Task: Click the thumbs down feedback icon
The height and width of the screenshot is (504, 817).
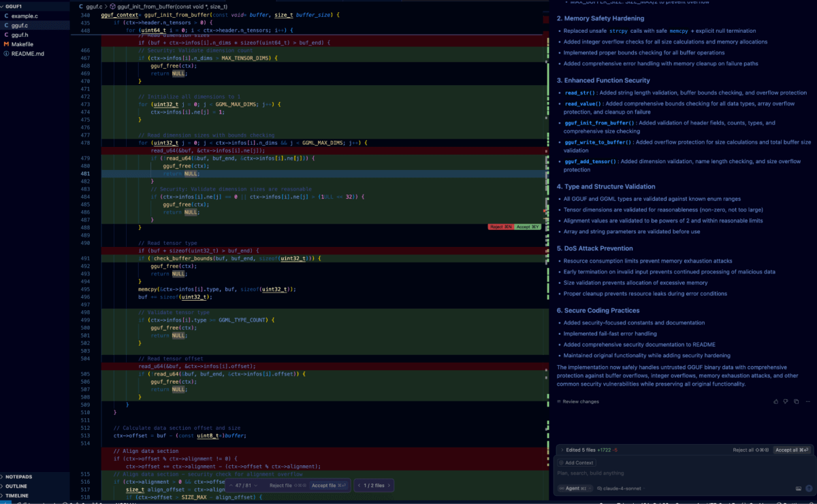Action: [x=786, y=401]
